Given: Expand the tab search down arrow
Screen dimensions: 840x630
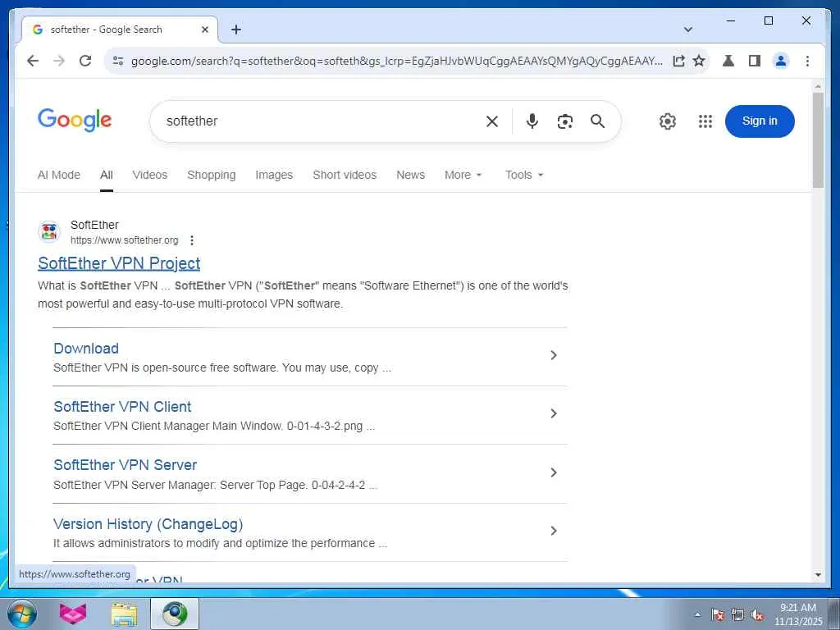Looking at the screenshot, I should click(688, 30).
